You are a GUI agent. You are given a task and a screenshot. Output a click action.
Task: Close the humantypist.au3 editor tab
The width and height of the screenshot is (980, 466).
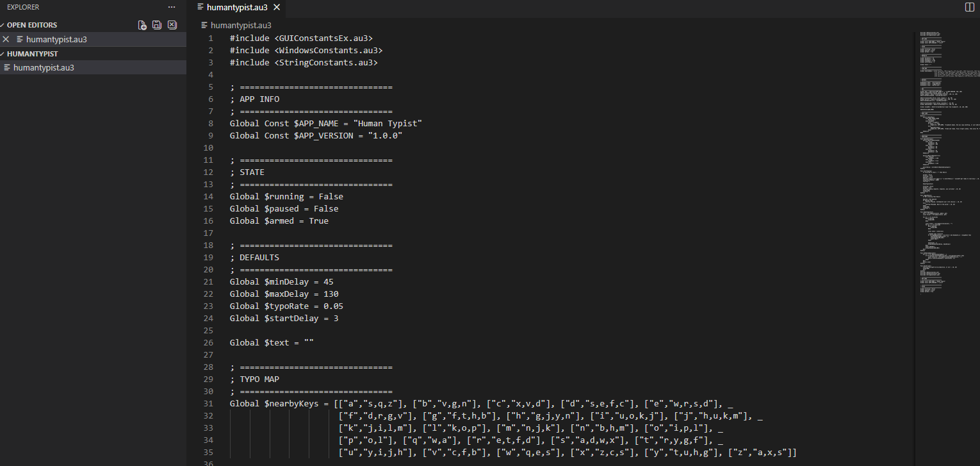pos(277,7)
